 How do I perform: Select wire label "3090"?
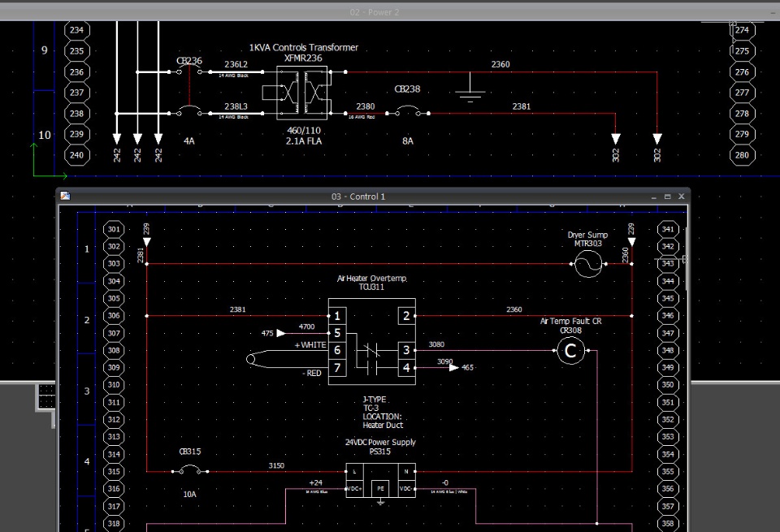click(445, 361)
